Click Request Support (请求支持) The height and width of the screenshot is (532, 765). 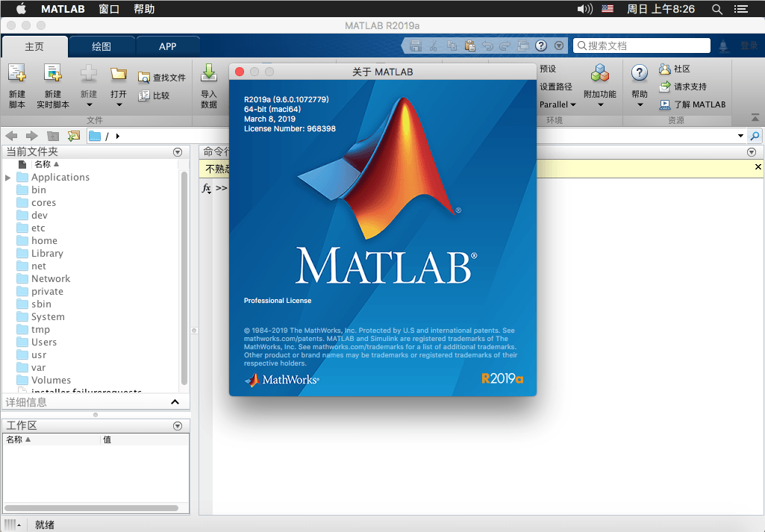(x=683, y=87)
